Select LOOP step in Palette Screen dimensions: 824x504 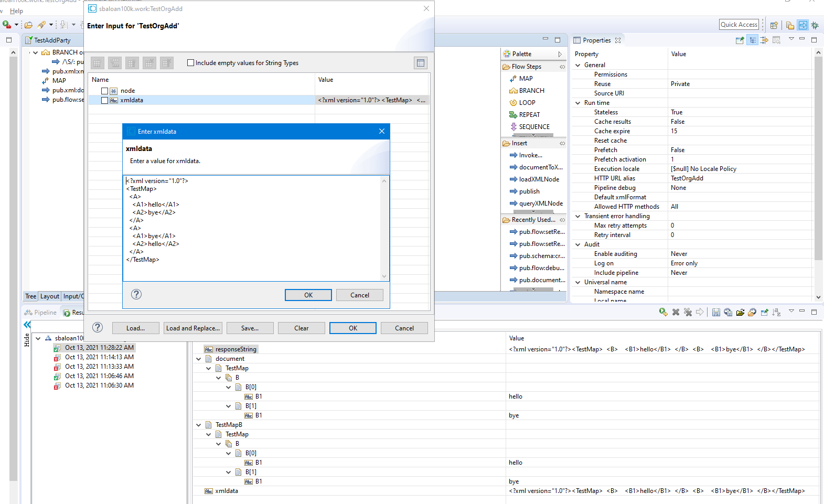point(527,102)
